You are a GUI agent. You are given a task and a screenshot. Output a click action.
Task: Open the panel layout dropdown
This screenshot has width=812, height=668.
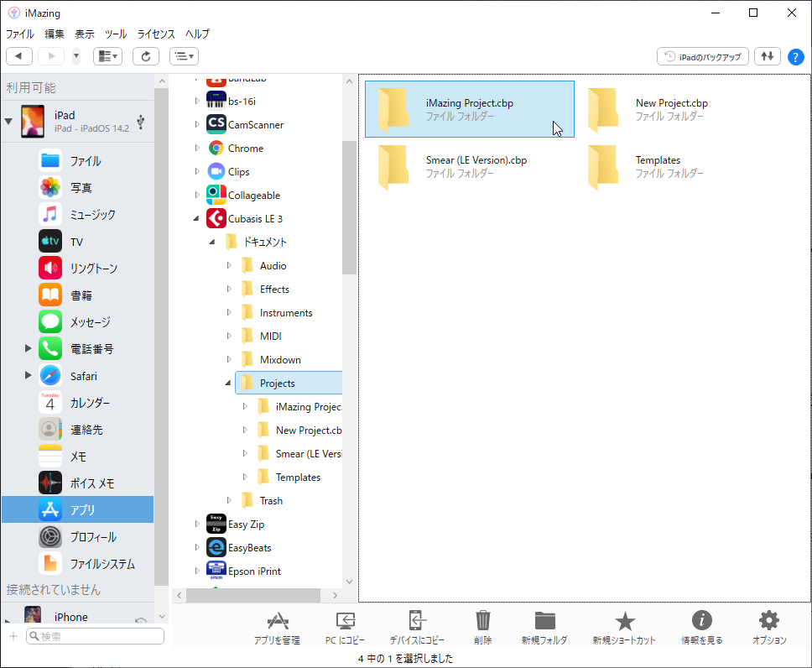[107, 56]
